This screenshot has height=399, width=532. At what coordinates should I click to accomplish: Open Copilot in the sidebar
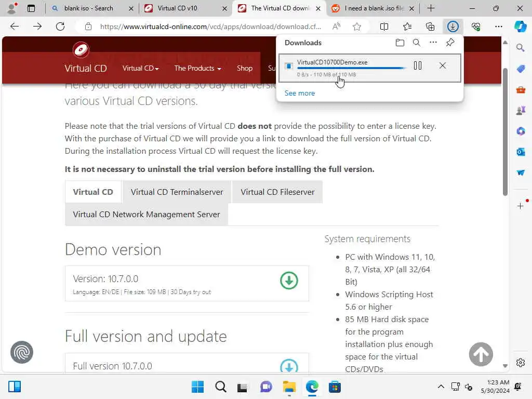click(x=520, y=26)
